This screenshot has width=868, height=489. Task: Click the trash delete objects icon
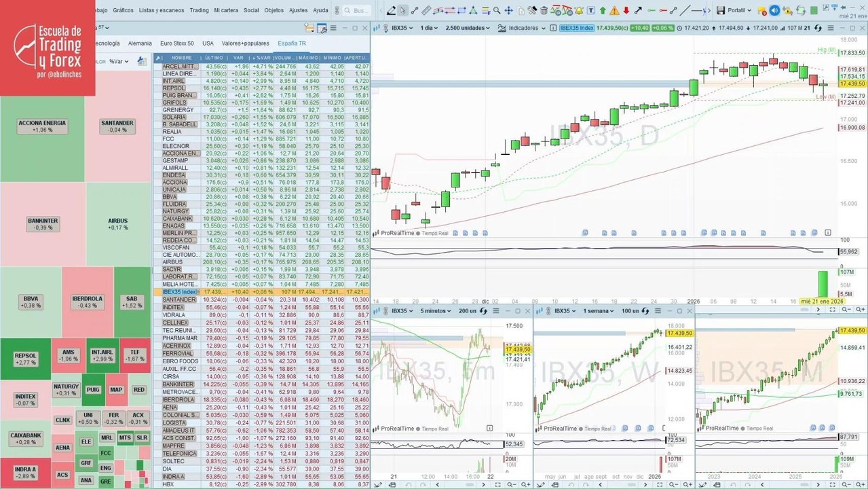(544, 10)
